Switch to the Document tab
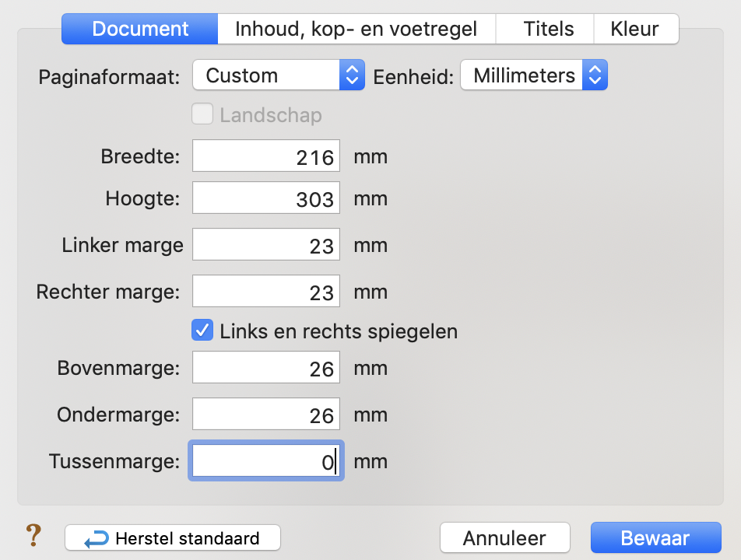The height and width of the screenshot is (560, 741). tap(140, 30)
